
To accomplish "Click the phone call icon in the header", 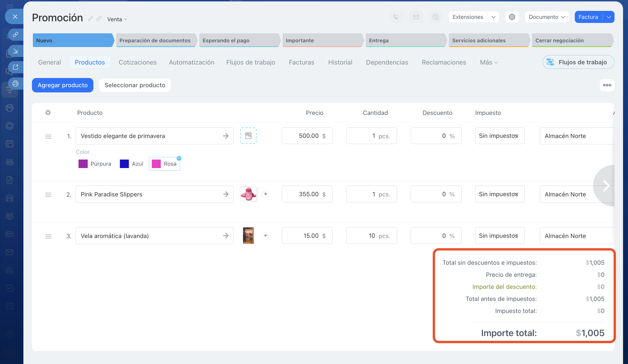I will click(396, 17).
